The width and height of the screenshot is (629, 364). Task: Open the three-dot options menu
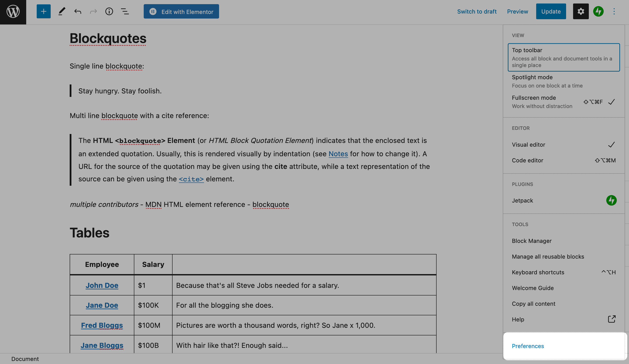point(614,12)
